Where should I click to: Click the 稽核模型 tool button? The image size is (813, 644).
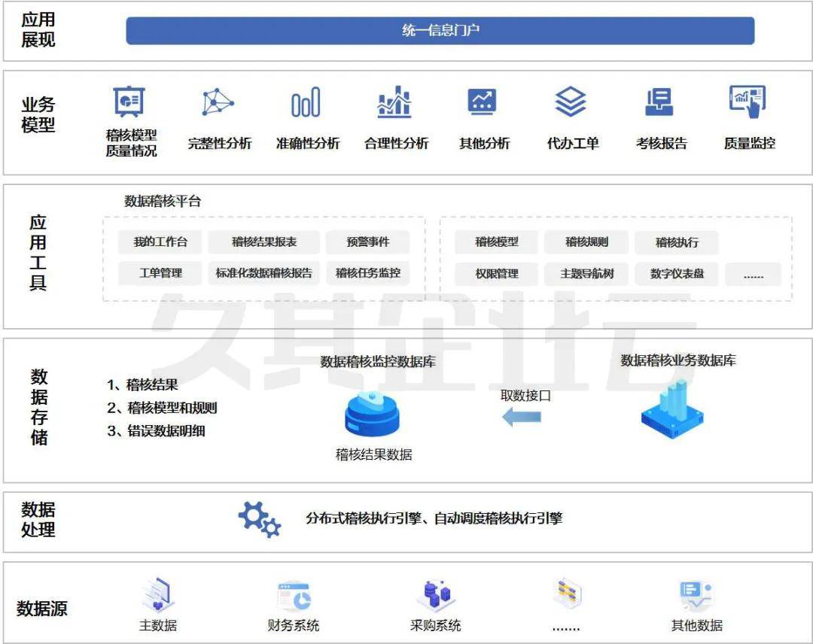(x=497, y=242)
